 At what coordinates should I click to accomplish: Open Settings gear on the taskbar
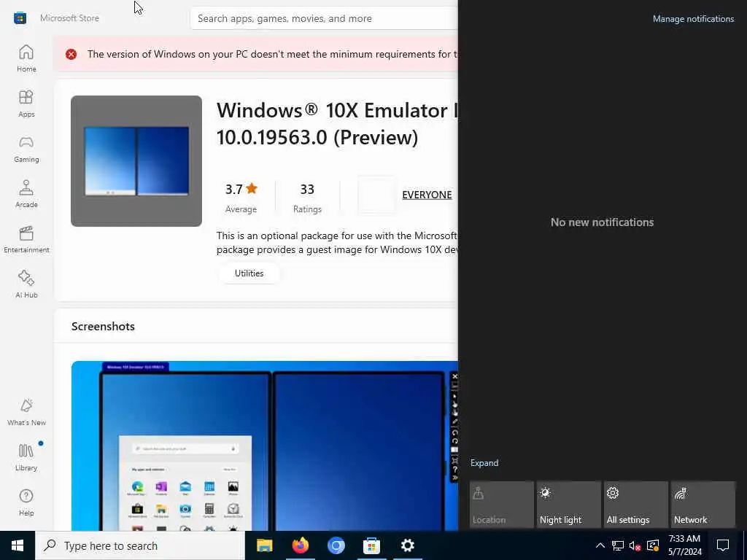click(x=407, y=545)
